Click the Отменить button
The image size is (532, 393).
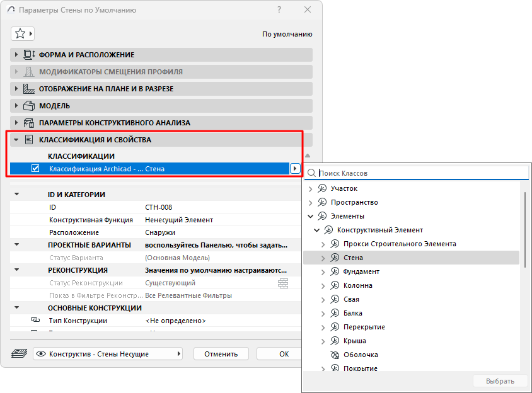click(x=221, y=354)
